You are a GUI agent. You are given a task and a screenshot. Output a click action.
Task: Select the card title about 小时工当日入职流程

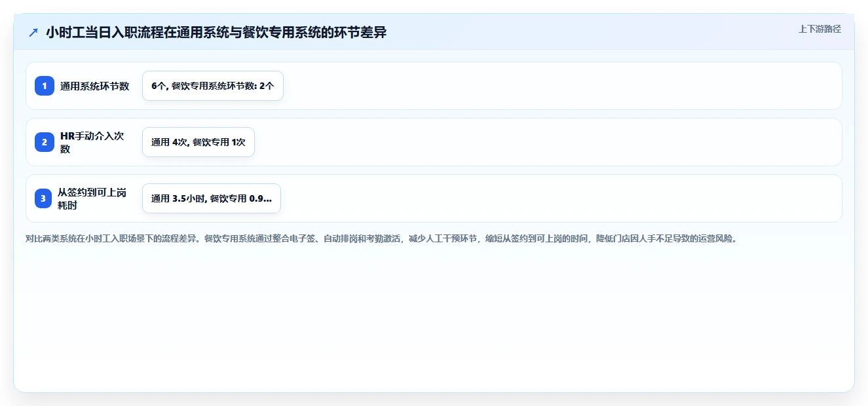(x=216, y=33)
